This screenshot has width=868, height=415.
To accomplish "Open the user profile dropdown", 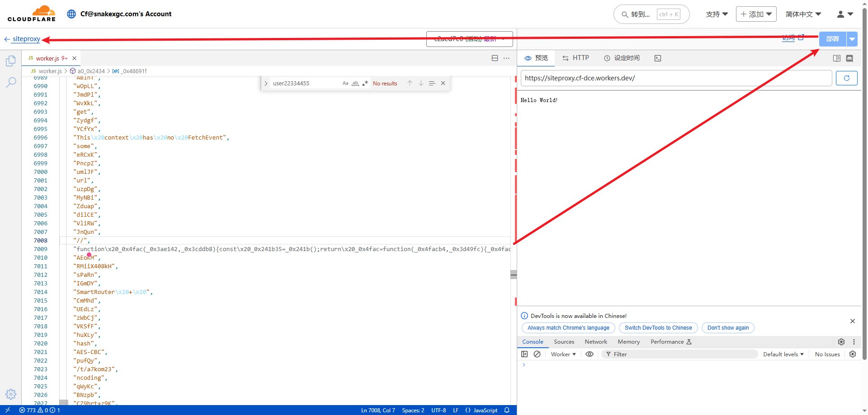I will [845, 14].
